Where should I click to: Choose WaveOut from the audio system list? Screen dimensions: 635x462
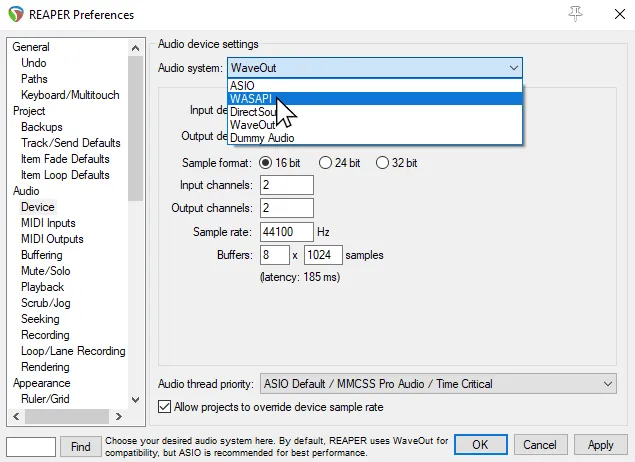375,125
